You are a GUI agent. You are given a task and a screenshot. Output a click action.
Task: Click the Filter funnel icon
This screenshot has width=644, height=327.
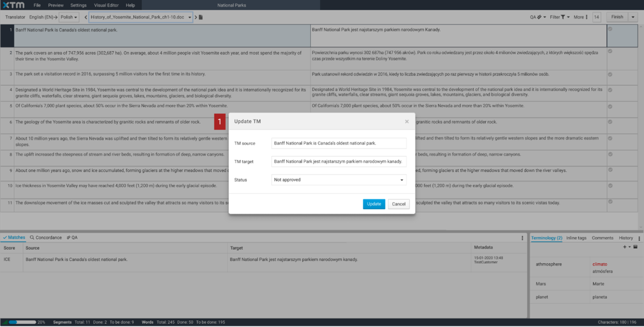pyautogui.click(x=563, y=17)
